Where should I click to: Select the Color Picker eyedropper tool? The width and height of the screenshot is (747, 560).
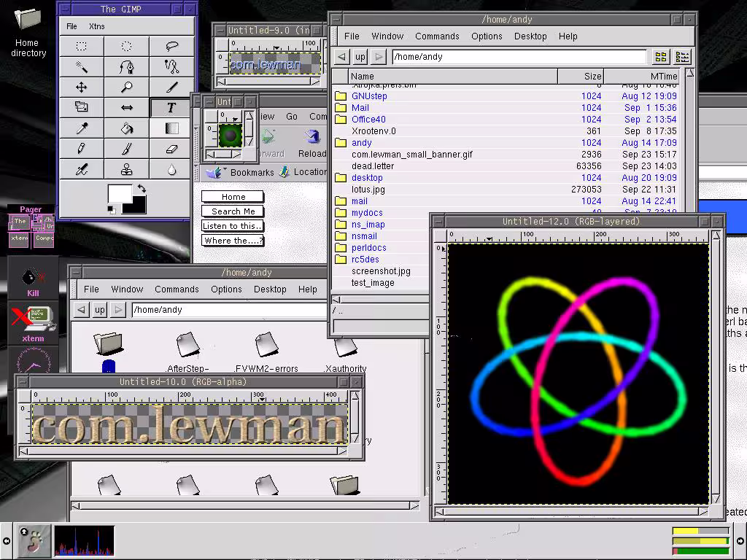pyautogui.click(x=82, y=128)
